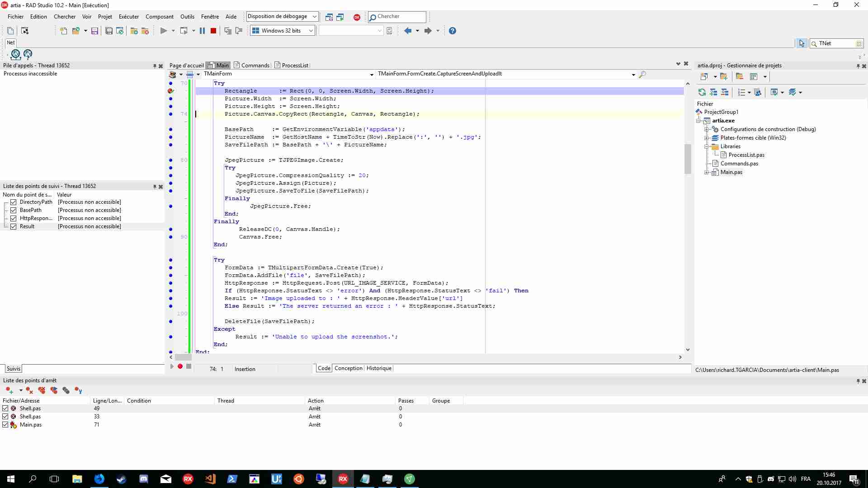Click the green Run arrow icon

click(x=164, y=31)
